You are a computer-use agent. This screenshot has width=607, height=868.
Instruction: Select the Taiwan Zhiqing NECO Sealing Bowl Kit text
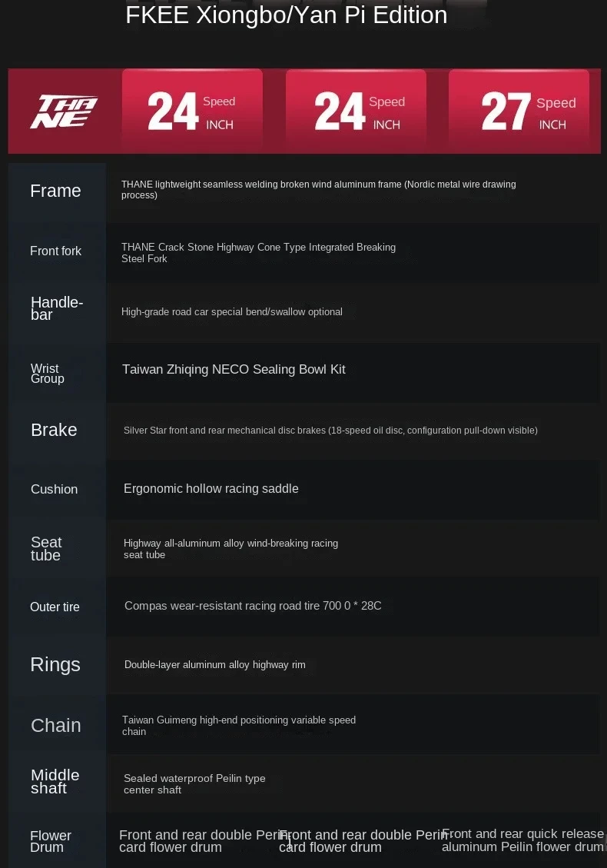[x=234, y=370]
